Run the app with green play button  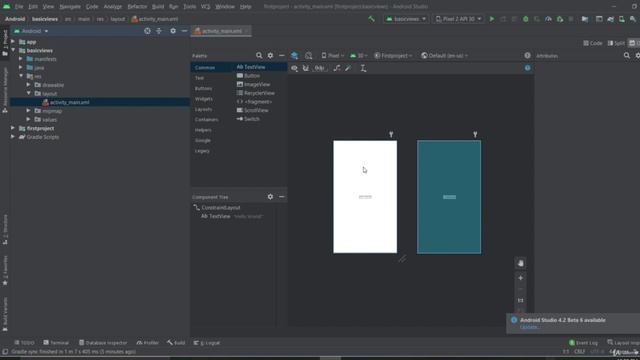pos(492,19)
